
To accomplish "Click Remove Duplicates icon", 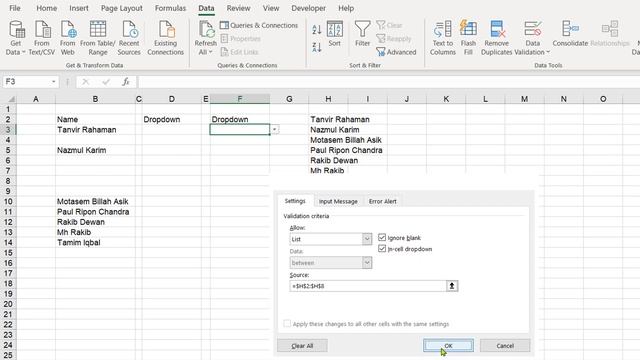I will pos(497,30).
